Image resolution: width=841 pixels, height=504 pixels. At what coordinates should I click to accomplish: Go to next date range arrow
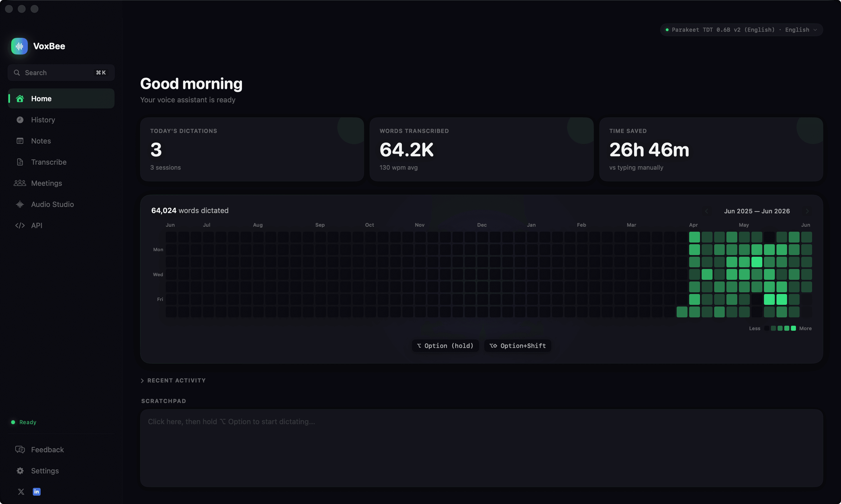807,211
